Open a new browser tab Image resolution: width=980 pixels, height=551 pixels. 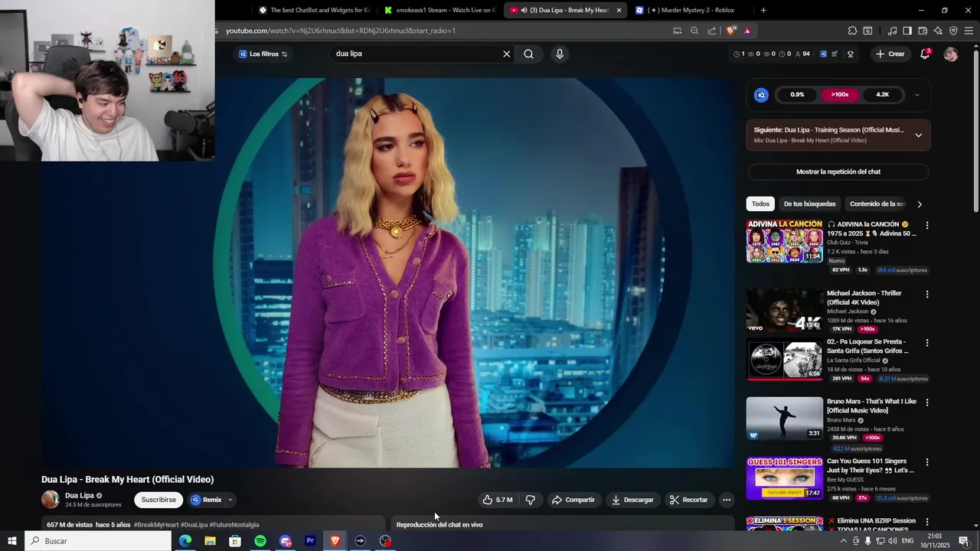[763, 10]
